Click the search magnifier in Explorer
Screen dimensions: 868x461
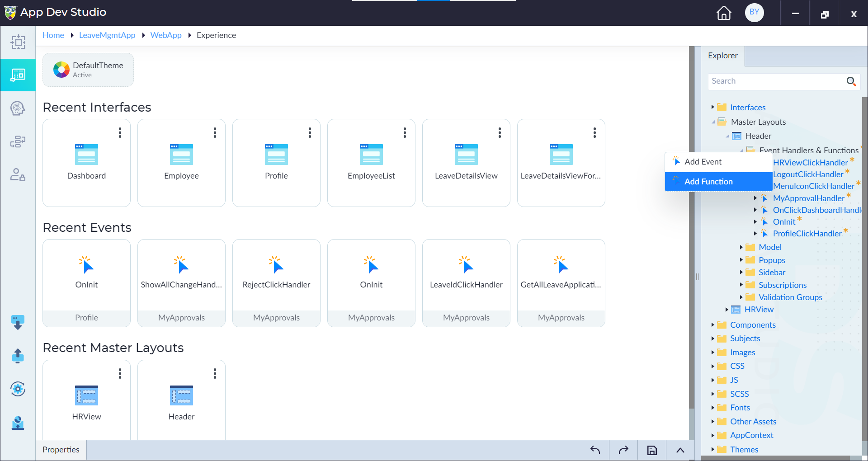(x=851, y=81)
